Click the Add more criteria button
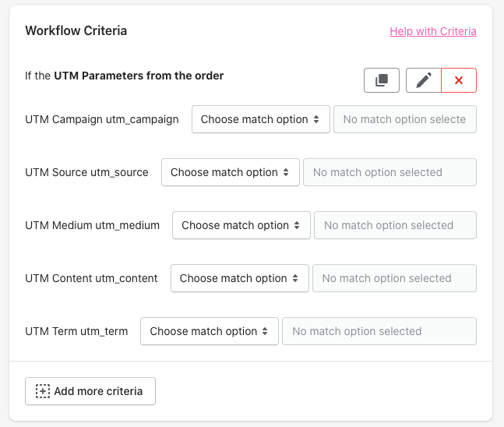The image size is (504, 427). click(90, 391)
